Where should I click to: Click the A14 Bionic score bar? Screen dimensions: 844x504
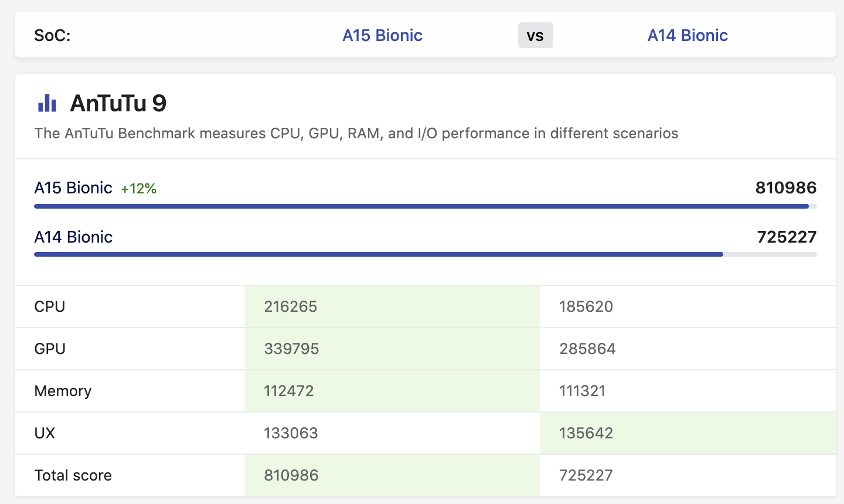tap(379, 254)
